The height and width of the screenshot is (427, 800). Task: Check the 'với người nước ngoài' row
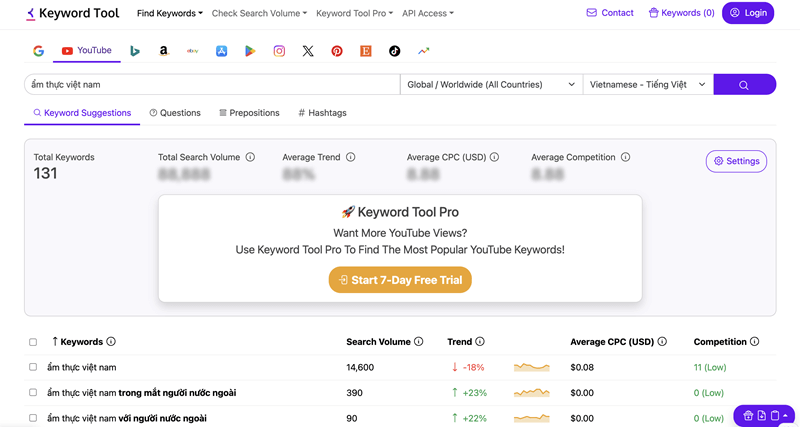pyautogui.click(x=33, y=418)
